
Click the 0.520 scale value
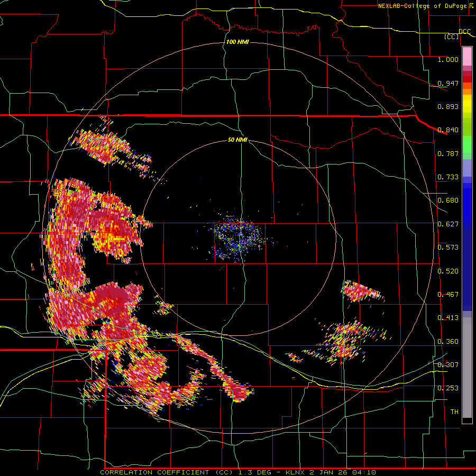tap(448, 271)
